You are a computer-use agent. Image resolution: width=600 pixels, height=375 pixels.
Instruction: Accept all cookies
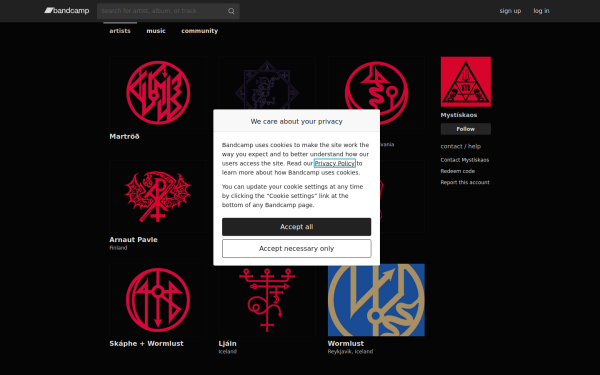(x=297, y=227)
